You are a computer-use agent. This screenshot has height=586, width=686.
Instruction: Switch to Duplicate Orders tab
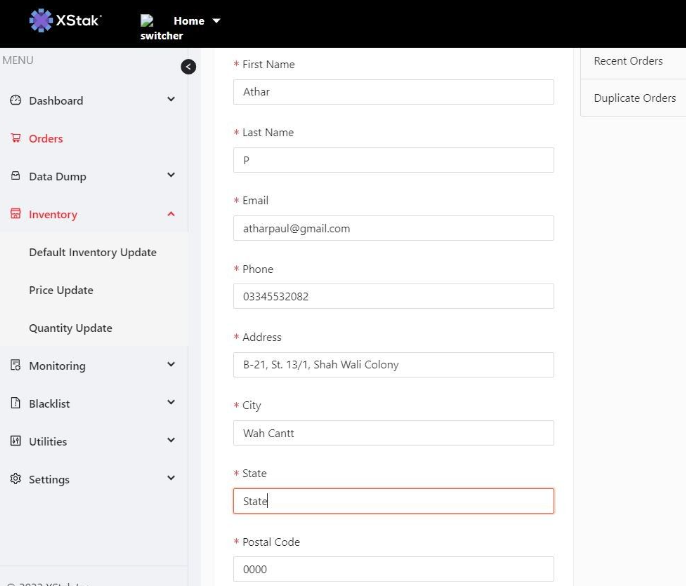[x=634, y=98]
